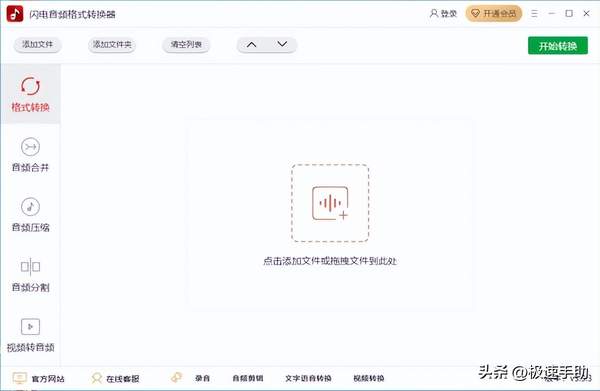Open the 视频转音频 video-to-audio icon
The image size is (600, 391).
click(30, 327)
